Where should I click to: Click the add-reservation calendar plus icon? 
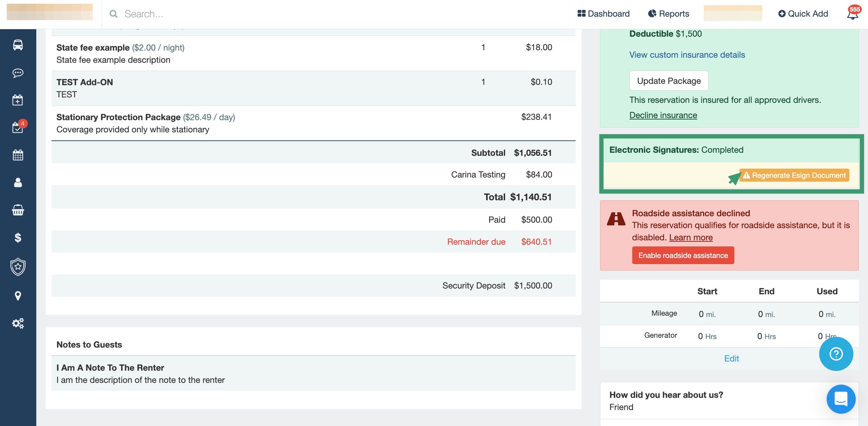18,100
